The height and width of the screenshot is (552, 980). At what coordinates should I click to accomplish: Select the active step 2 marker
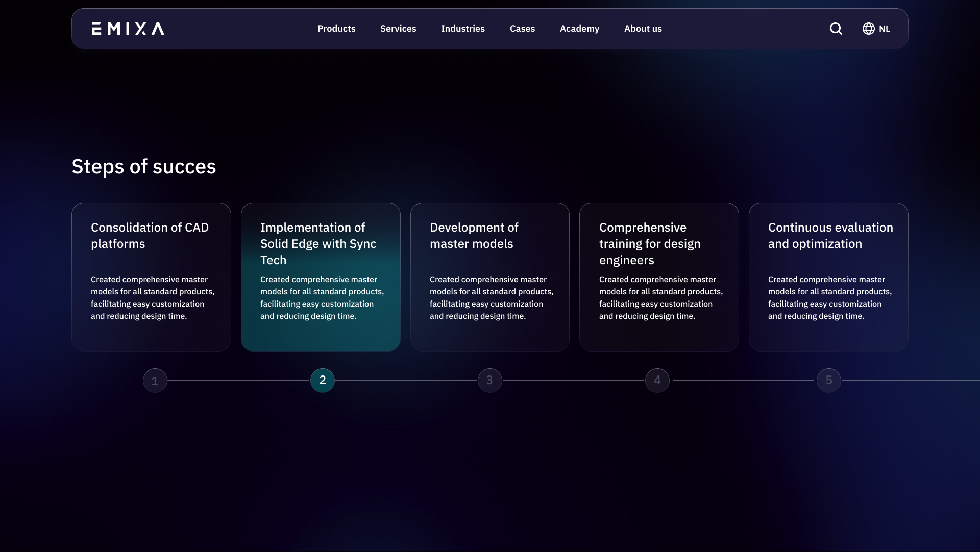(x=323, y=381)
